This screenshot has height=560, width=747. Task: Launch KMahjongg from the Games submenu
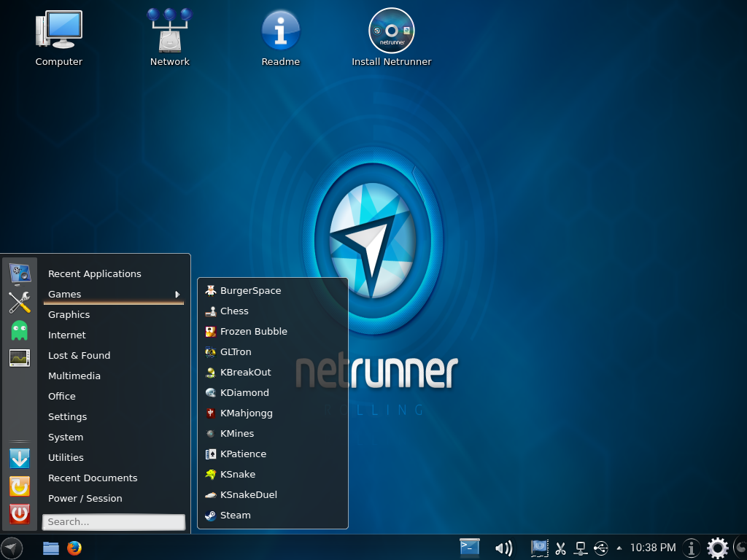(273, 413)
